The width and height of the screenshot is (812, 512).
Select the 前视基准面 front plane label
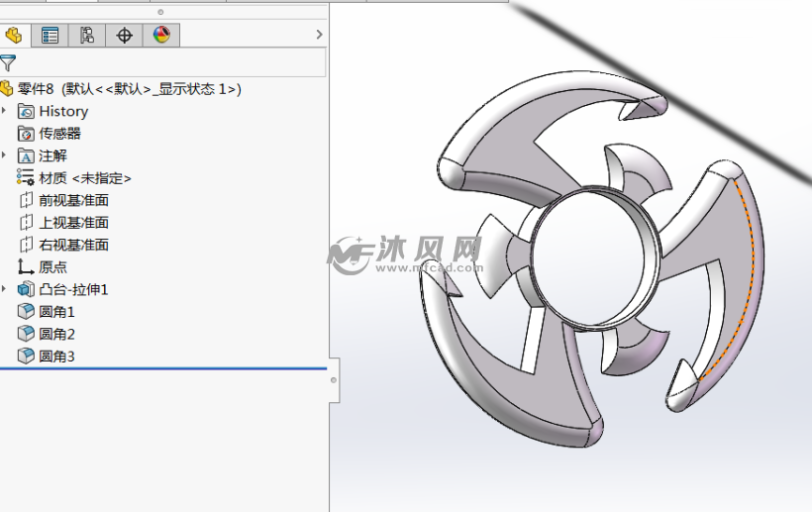pyautogui.click(x=74, y=201)
